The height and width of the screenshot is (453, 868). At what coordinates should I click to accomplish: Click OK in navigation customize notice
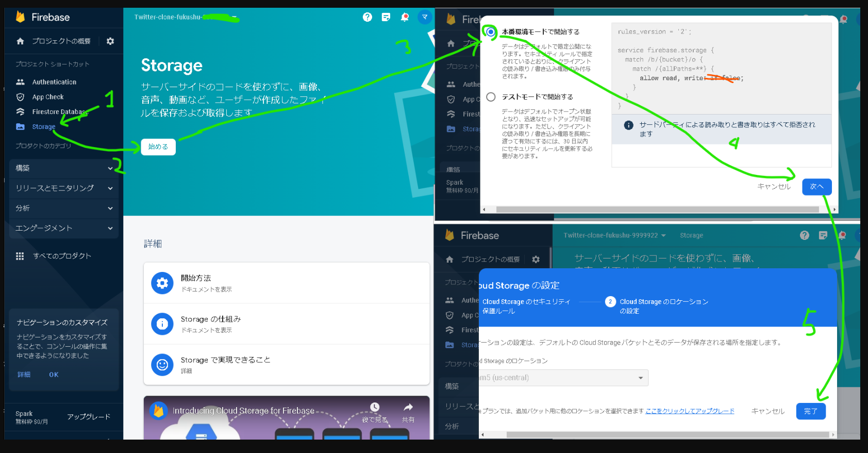pos(54,375)
